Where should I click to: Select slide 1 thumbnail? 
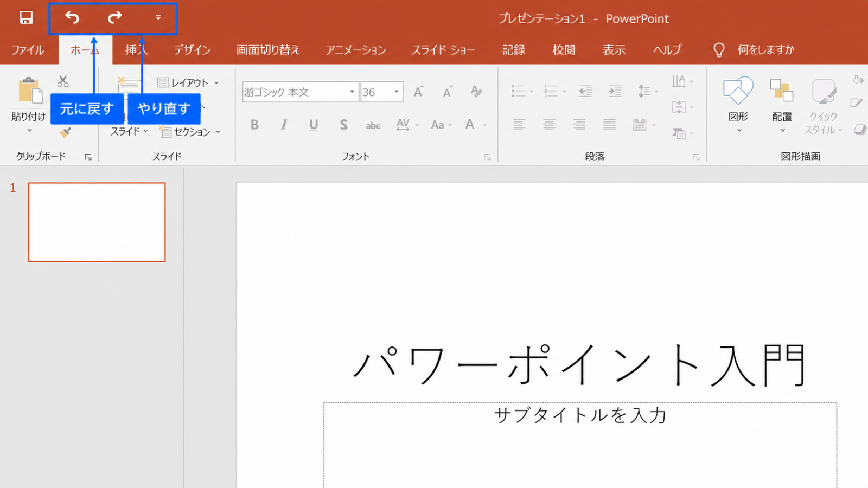click(97, 222)
